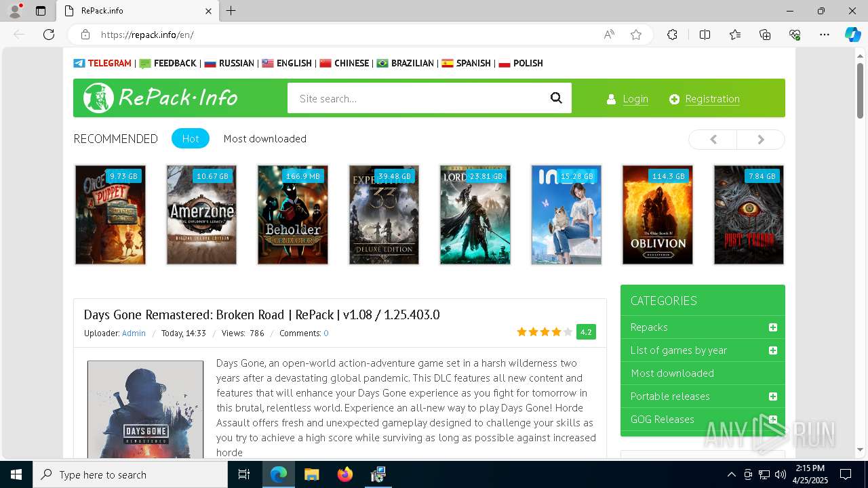
Task: Open the Windows notification center
Action: tap(846, 474)
